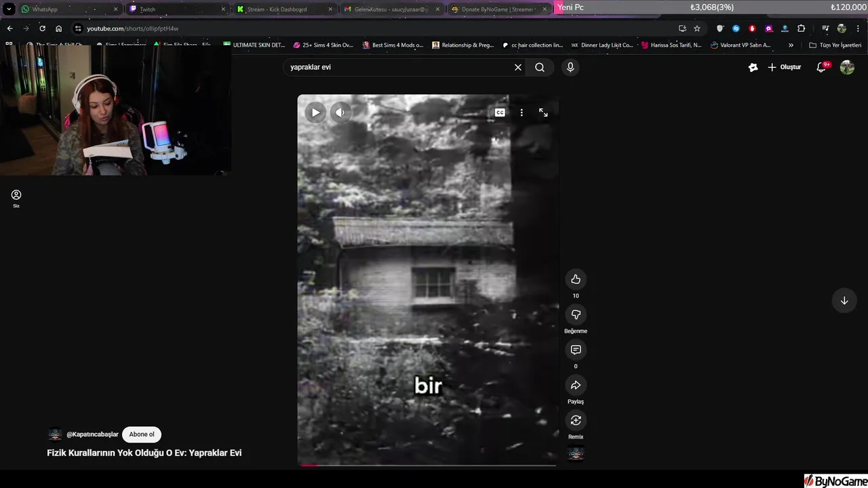
Task: Share the video using the Paylaş arrow
Action: [x=576, y=385]
